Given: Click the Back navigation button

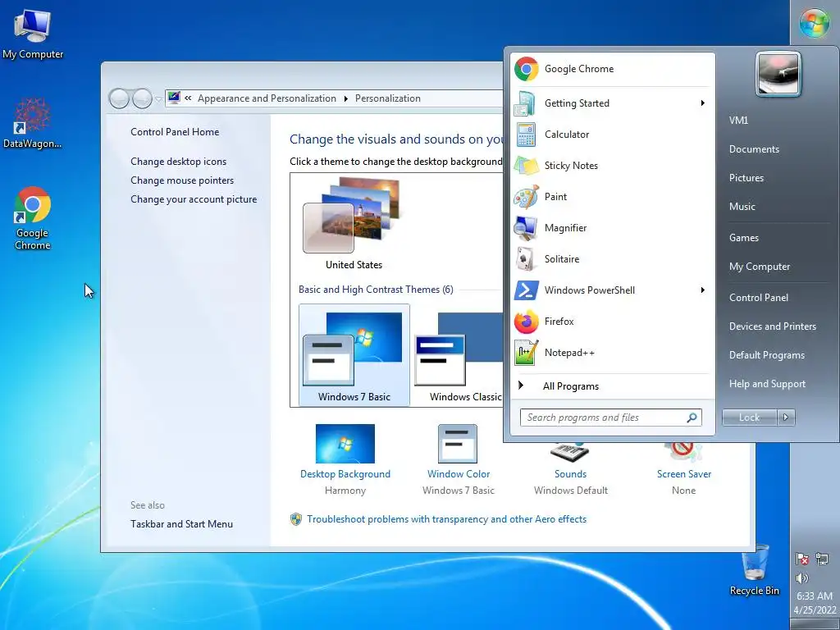Looking at the screenshot, I should pyautogui.click(x=119, y=98).
